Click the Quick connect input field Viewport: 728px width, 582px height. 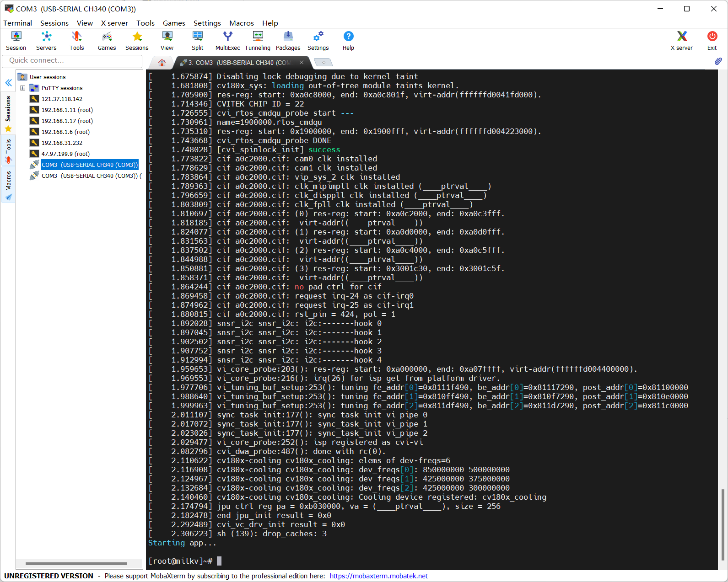tap(72, 60)
